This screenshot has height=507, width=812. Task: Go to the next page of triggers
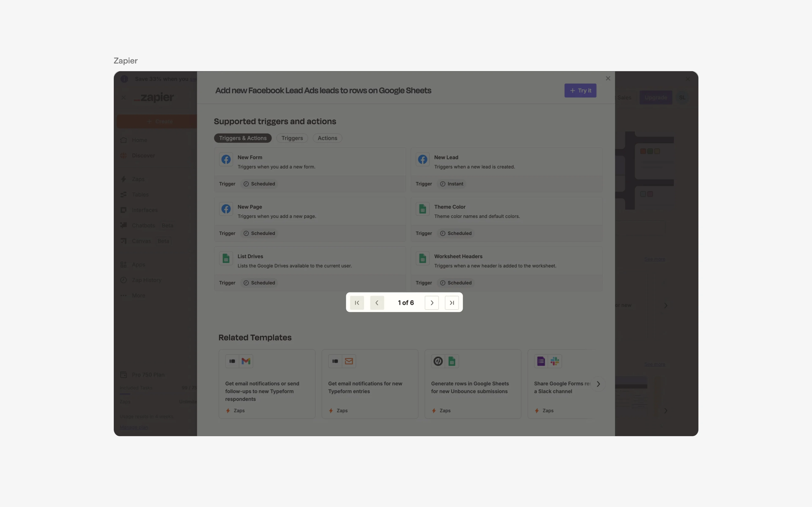[432, 303]
